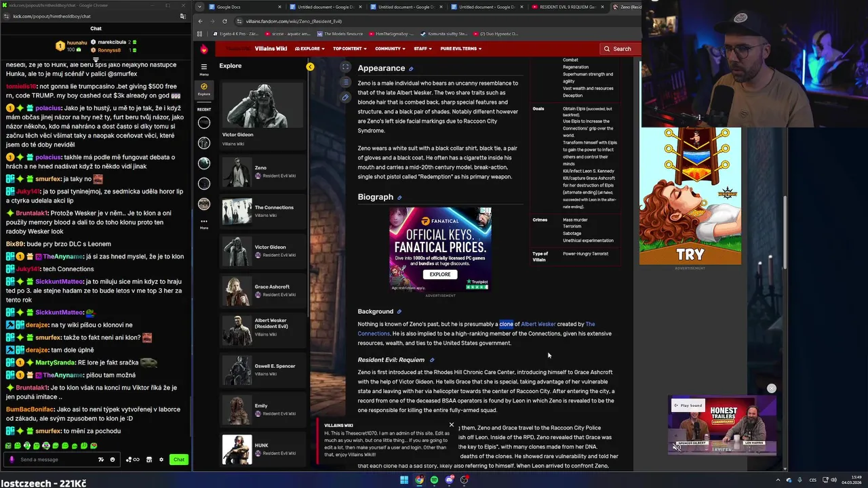This screenshot has width=868, height=488.
Task: Click EXPLORE button on Fanatical ad
Action: (439, 274)
